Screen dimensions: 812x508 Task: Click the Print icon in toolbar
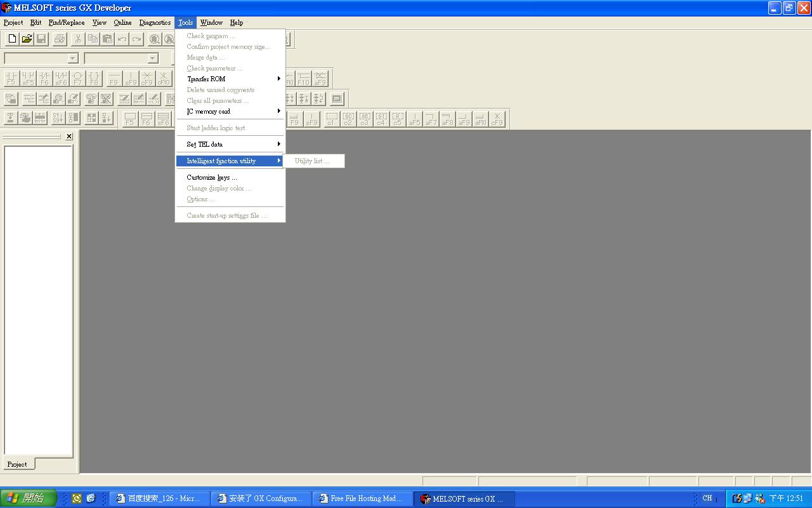click(x=60, y=39)
